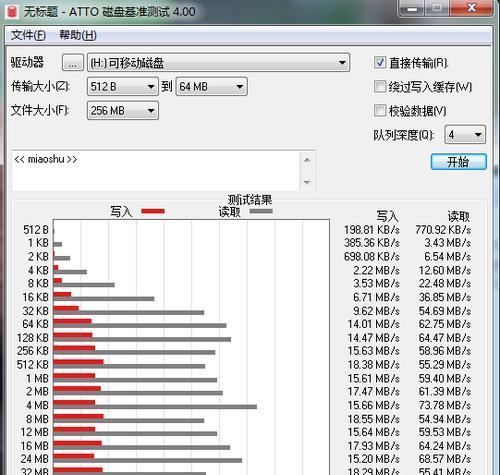The width and height of the screenshot is (500, 475).
Task: Click the 9.62 MB/s write result
Action: [x=376, y=311]
